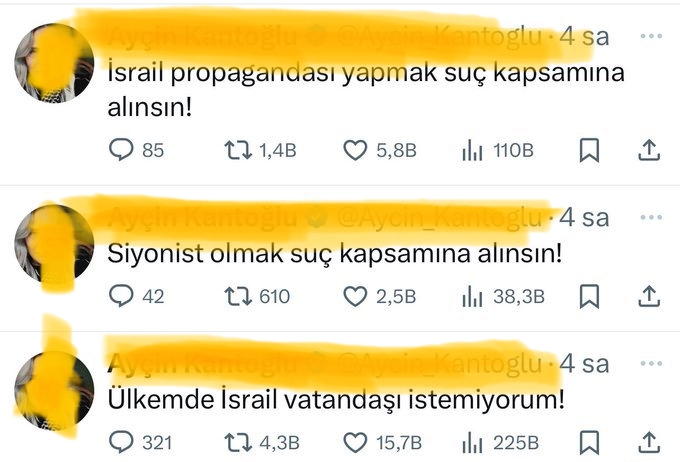Viewport: 680px width, 462px height.
Task: Share the İsrail propagandası tweet
Action: coord(649,150)
